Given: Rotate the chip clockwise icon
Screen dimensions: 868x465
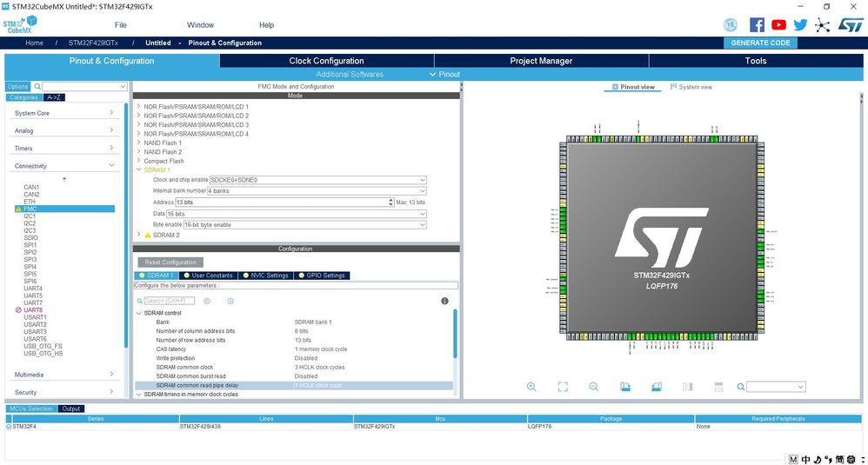Looking at the screenshot, I should [625, 387].
